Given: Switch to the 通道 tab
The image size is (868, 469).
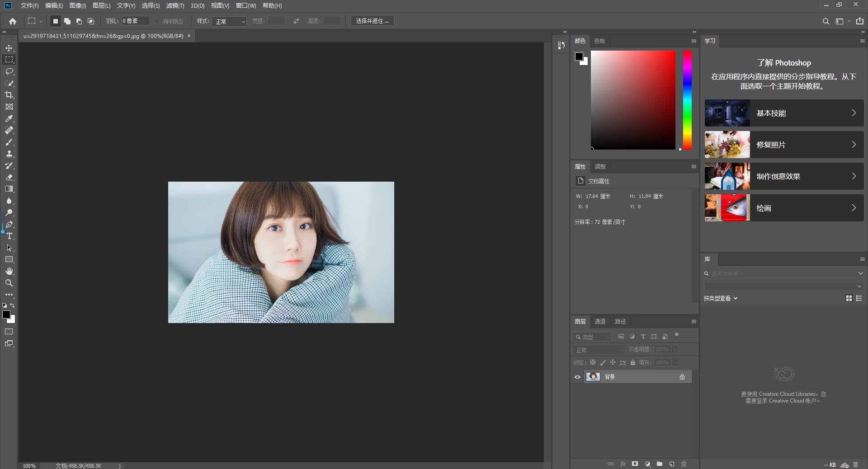Looking at the screenshot, I should pyautogui.click(x=600, y=321).
